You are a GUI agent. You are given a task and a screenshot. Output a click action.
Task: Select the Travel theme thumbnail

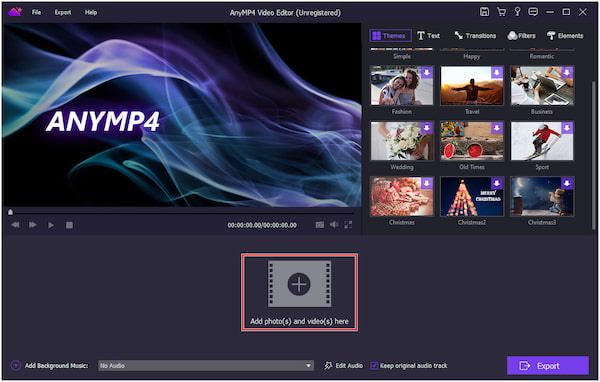(472, 86)
